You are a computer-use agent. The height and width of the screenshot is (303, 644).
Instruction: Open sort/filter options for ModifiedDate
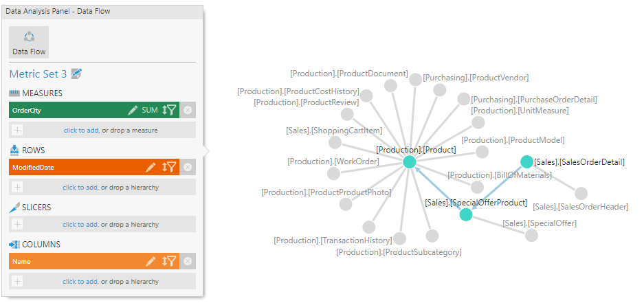pos(169,167)
